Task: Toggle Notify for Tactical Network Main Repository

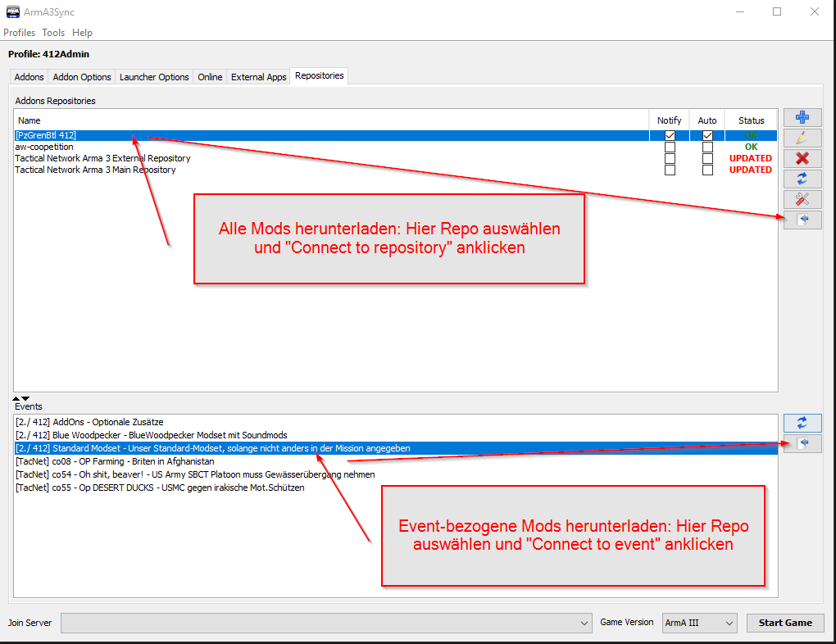Action: [670, 170]
